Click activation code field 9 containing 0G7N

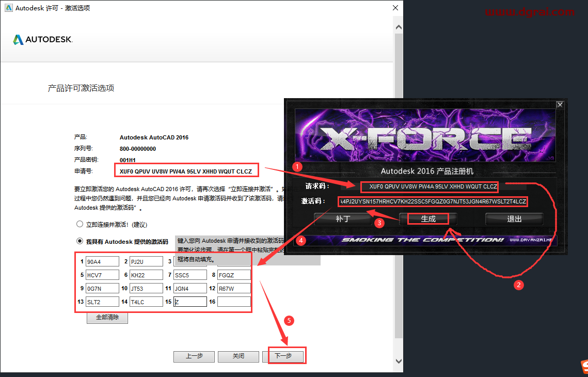pyautogui.click(x=102, y=289)
